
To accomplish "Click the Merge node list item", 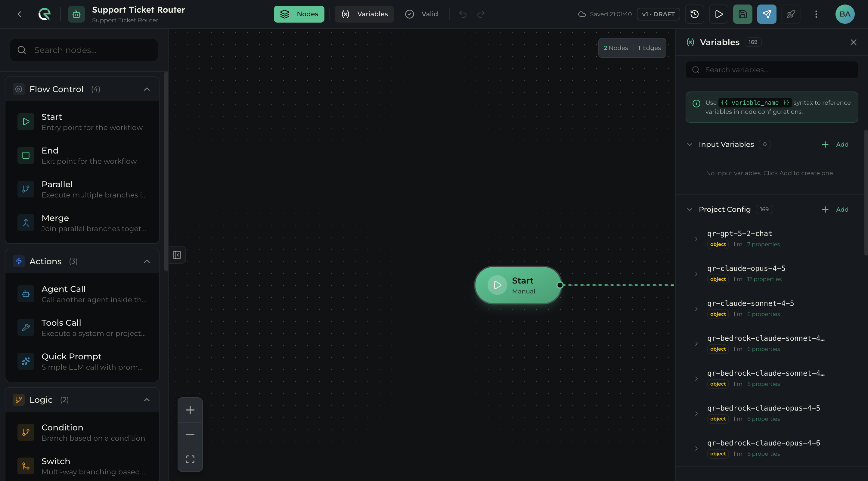I will 82,223.
